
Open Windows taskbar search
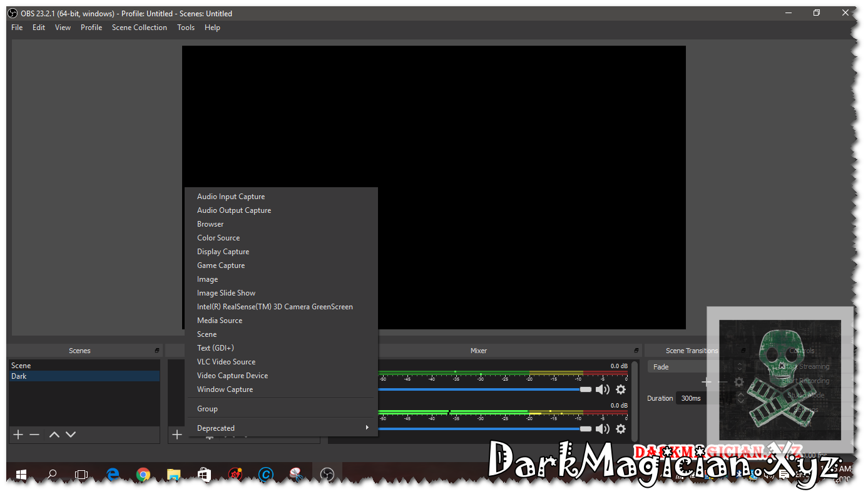[x=52, y=475]
